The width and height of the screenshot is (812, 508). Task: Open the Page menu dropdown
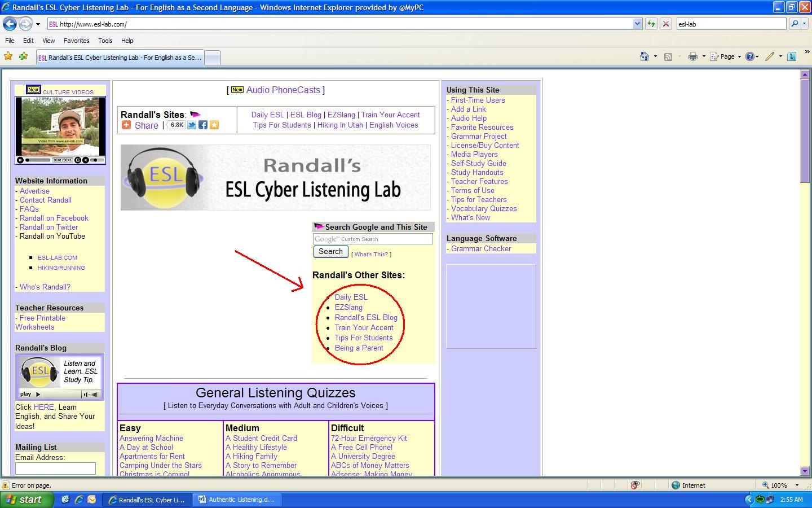click(725, 56)
